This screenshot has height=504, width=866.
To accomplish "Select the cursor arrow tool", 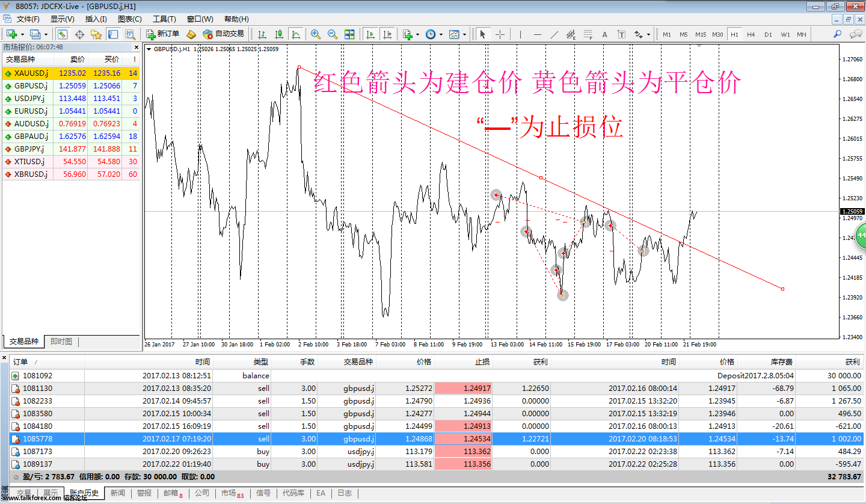I will [x=483, y=34].
